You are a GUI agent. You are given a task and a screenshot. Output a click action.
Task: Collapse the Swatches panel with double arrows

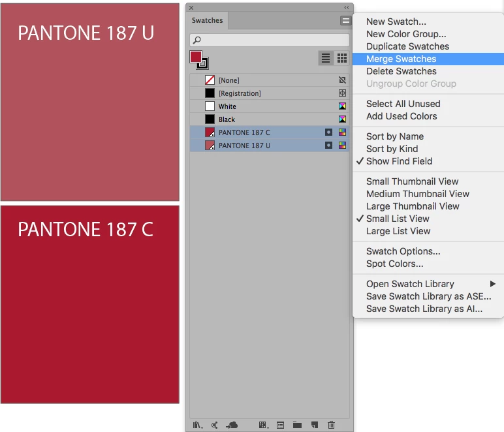[347, 7]
